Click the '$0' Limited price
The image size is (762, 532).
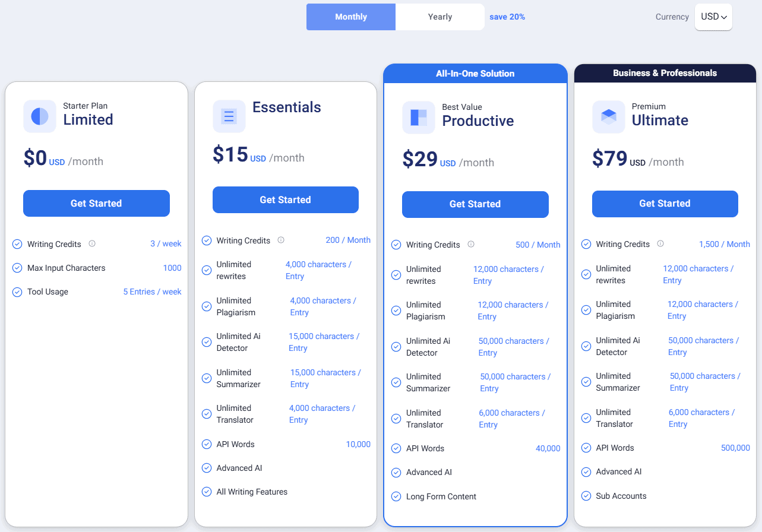(35, 158)
